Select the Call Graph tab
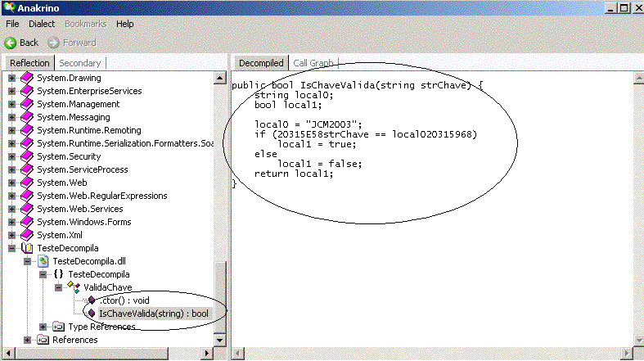 click(313, 63)
